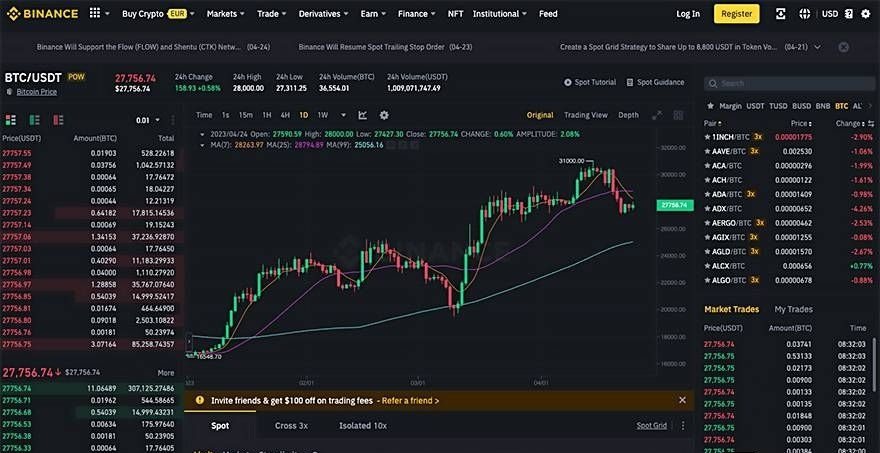Open the more chart intervals dropdown arrow

click(343, 115)
